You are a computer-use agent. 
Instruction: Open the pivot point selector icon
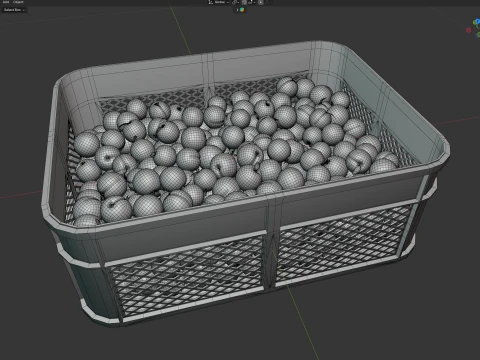coord(236,2)
